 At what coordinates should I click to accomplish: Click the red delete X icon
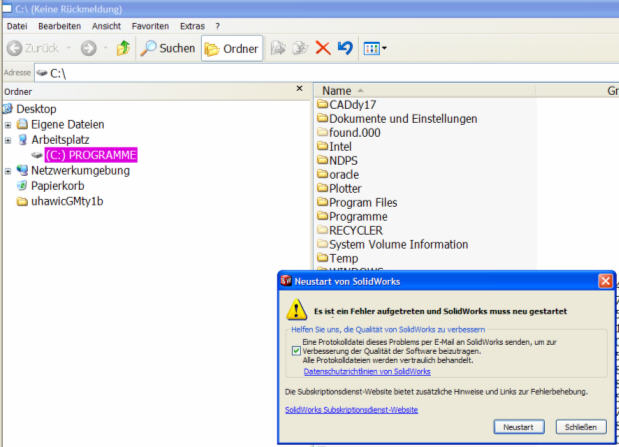click(323, 49)
